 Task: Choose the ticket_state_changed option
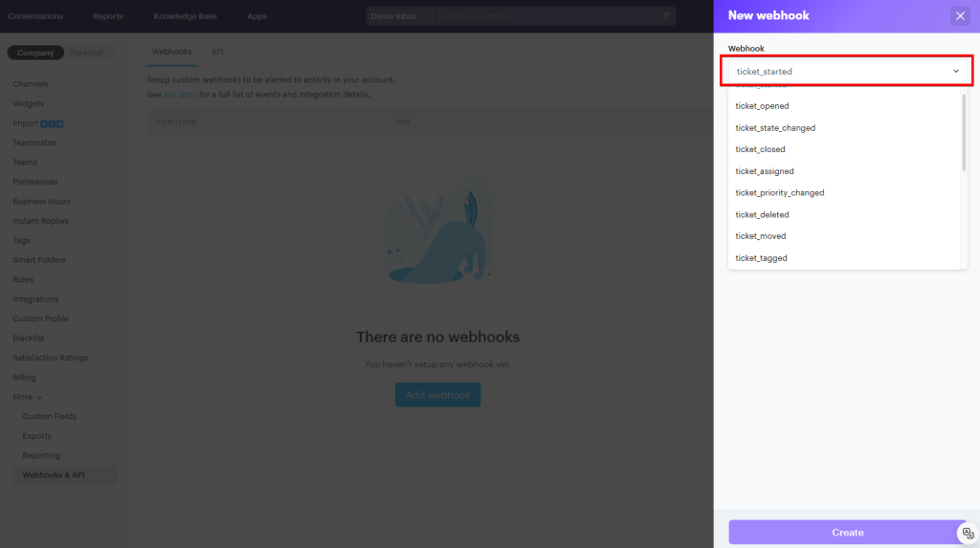click(775, 128)
